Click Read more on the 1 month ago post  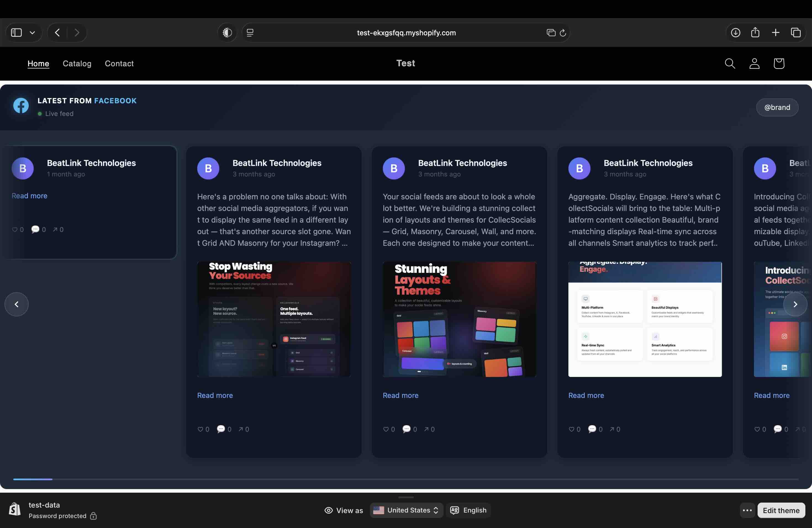tap(29, 196)
